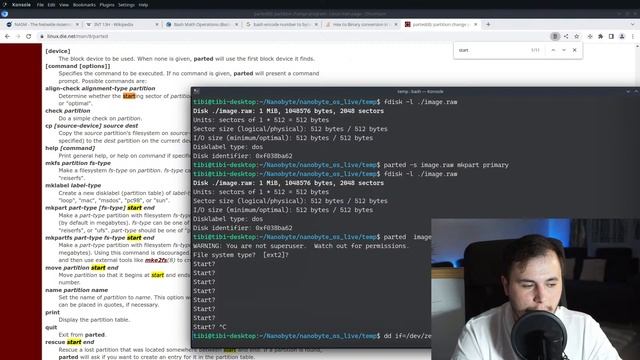The width and height of the screenshot is (640, 360).
Task: Open the Chromium three-dot menu
Action: click(633, 36)
